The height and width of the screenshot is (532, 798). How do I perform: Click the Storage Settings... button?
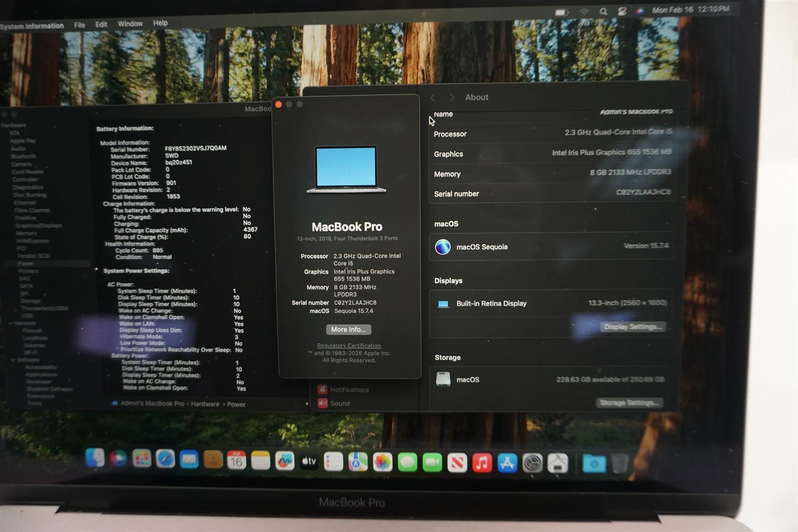629,403
